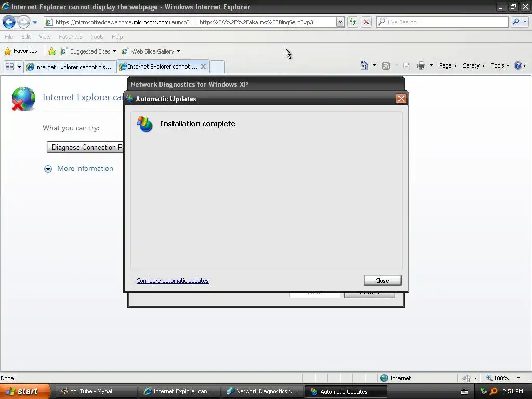Open the File menu

click(9, 37)
